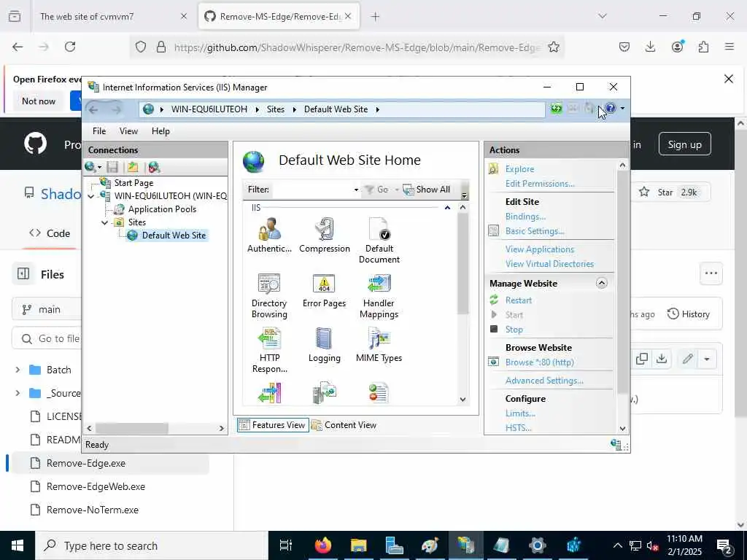Bookmark this page with the star icon
The height and width of the screenshot is (560, 747).
point(554,47)
